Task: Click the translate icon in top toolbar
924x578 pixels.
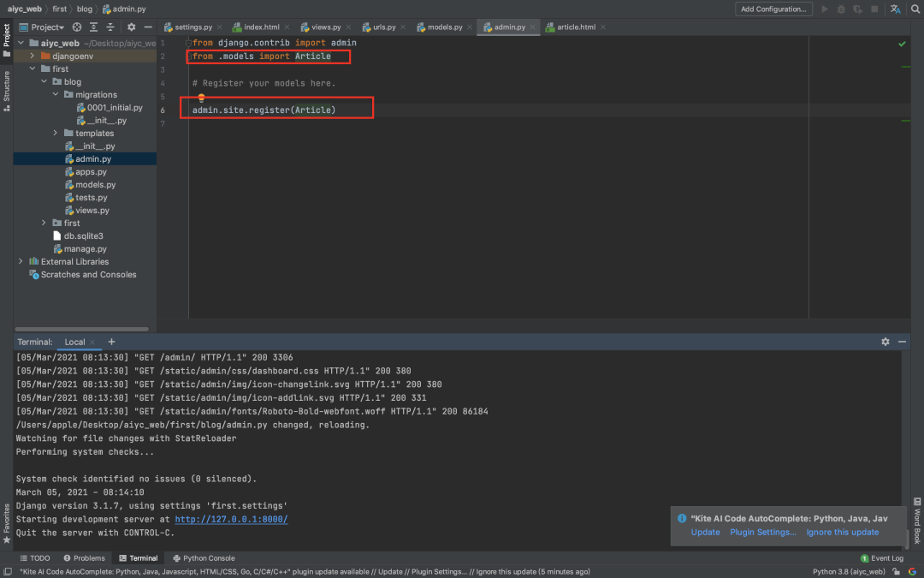Action: (895, 9)
